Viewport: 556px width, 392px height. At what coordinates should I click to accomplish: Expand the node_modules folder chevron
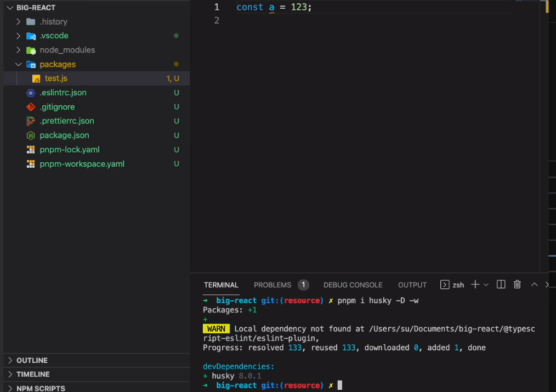pos(19,50)
